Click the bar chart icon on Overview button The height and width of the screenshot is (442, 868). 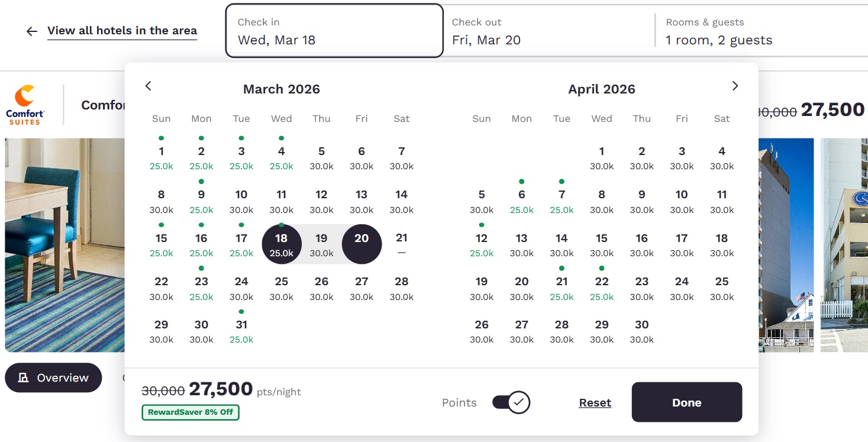(22, 378)
